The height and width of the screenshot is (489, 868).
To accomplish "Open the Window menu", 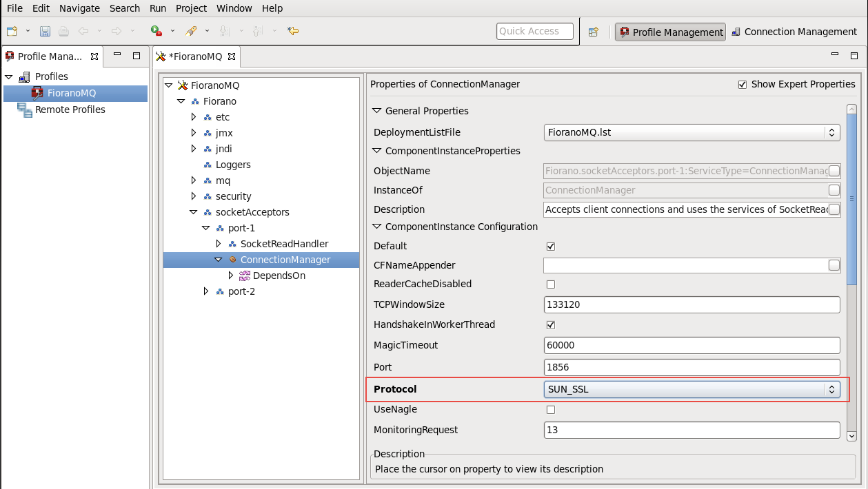I will coord(234,8).
